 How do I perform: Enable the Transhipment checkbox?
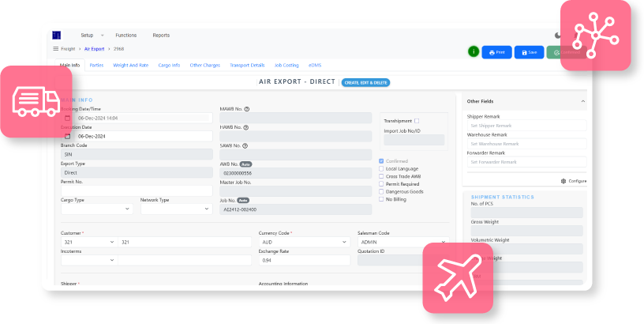tap(417, 121)
